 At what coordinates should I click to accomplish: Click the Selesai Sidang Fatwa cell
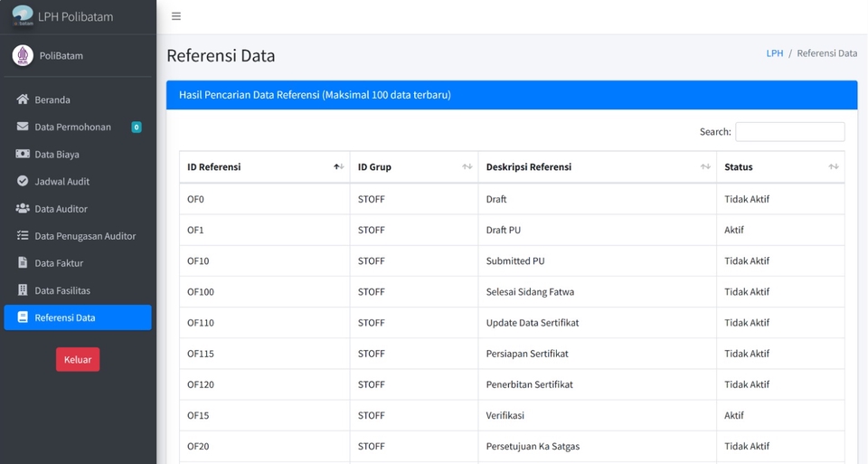(598, 292)
